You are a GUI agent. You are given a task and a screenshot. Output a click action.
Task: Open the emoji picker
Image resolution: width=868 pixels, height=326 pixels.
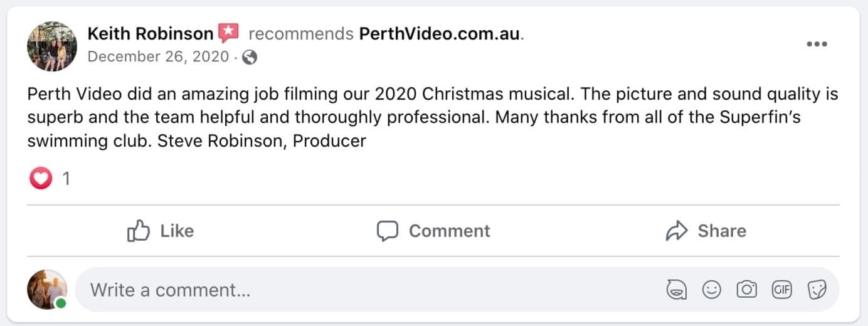coord(711,290)
